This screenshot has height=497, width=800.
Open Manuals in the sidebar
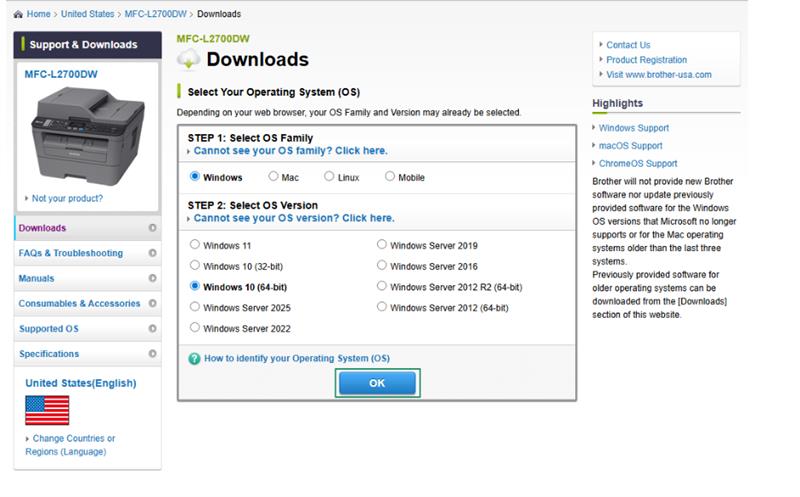coord(88,278)
